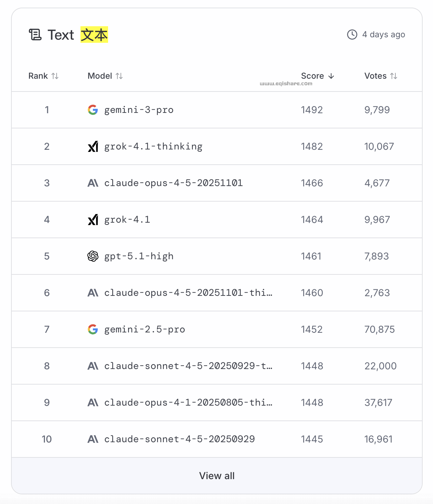433x504 pixels.
Task: Click the clock icon beside 4 days ago
Action: (x=352, y=35)
